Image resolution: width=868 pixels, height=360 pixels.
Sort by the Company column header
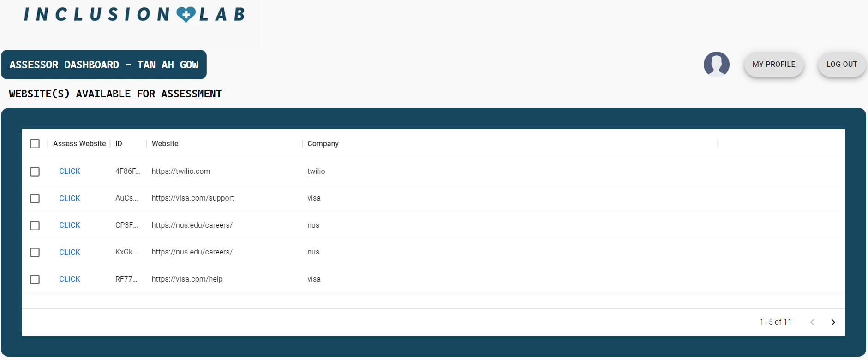[323, 143]
